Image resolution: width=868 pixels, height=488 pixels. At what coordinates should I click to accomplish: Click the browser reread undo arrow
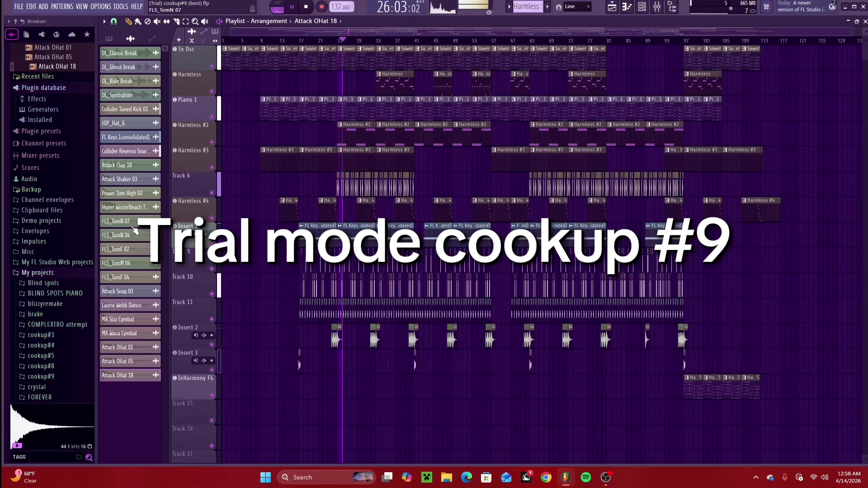point(22,21)
